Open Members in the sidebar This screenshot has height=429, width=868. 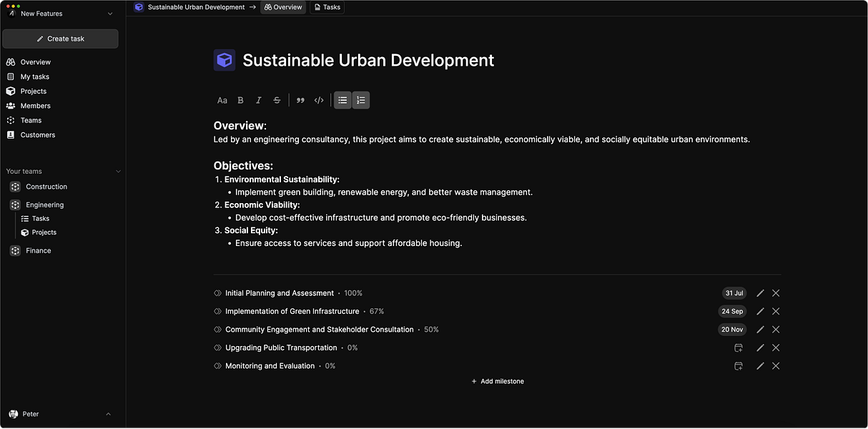coord(35,106)
